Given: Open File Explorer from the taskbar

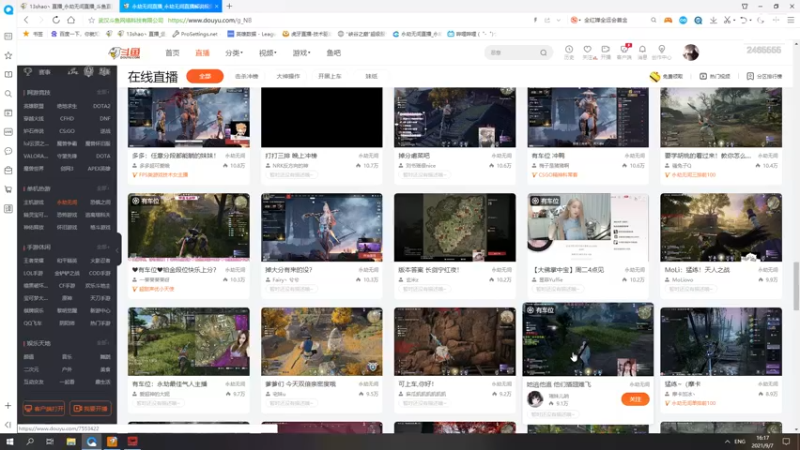Looking at the screenshot, I should [71, 441].
